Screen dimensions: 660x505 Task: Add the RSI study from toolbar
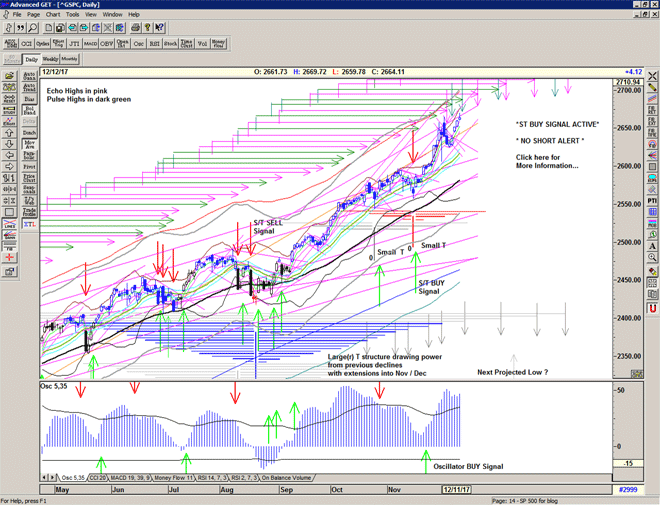click(155, 44)
